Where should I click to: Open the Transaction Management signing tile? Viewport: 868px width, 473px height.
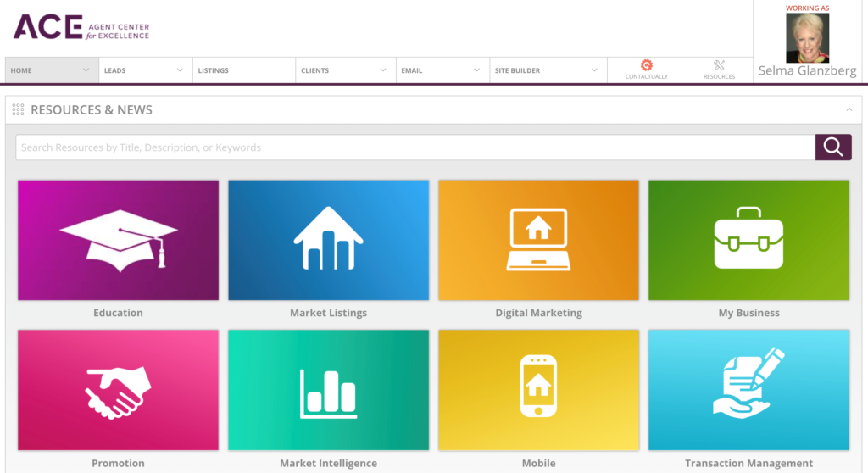748,391
